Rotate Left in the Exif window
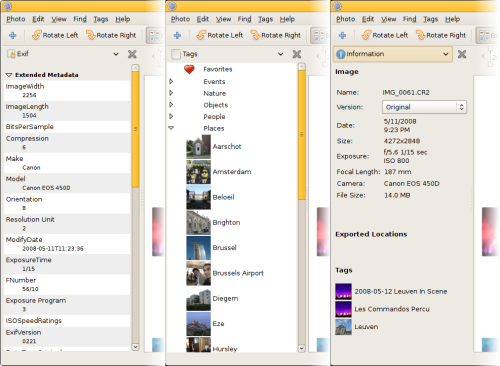This screenshot has width=500, height=366. pyautogui.click(x=55, y=35)
